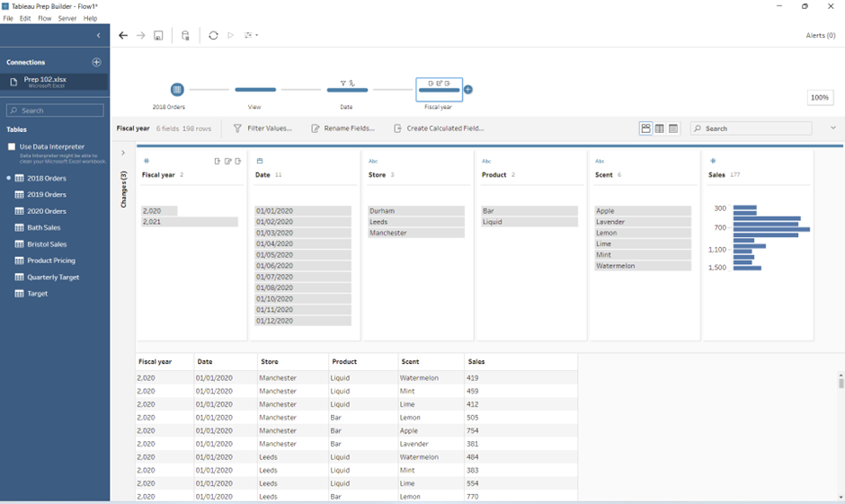Collapse the left Connections sidebar
845x504 pixels.
(99, 36)
